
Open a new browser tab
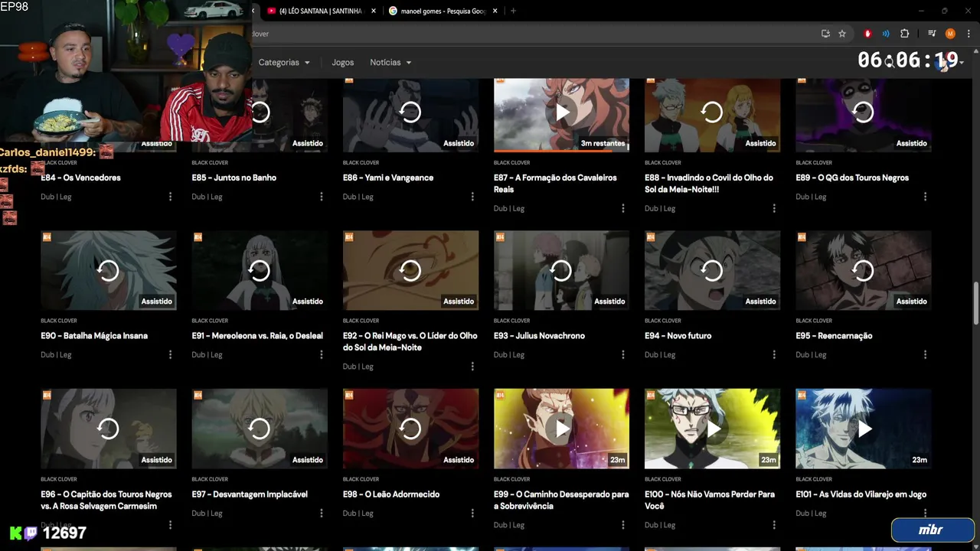pyautogui.click(x=513, y=11)
